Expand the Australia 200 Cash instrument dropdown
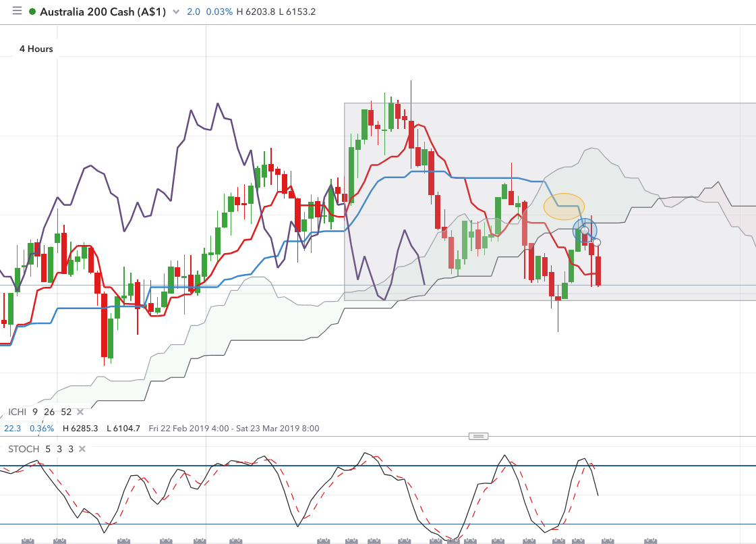Viewport: 756px width, 544px height. [176, 11]
